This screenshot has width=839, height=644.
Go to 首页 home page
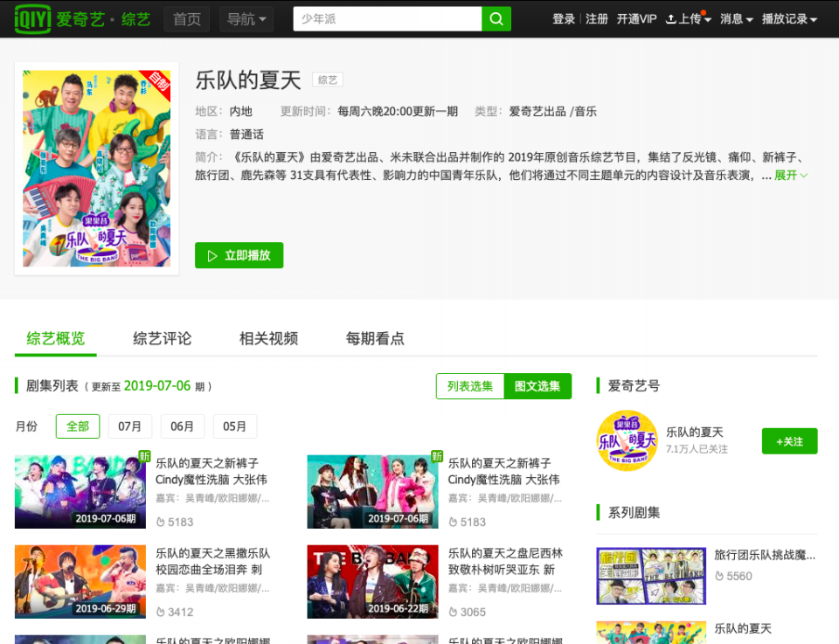point(187,19)
